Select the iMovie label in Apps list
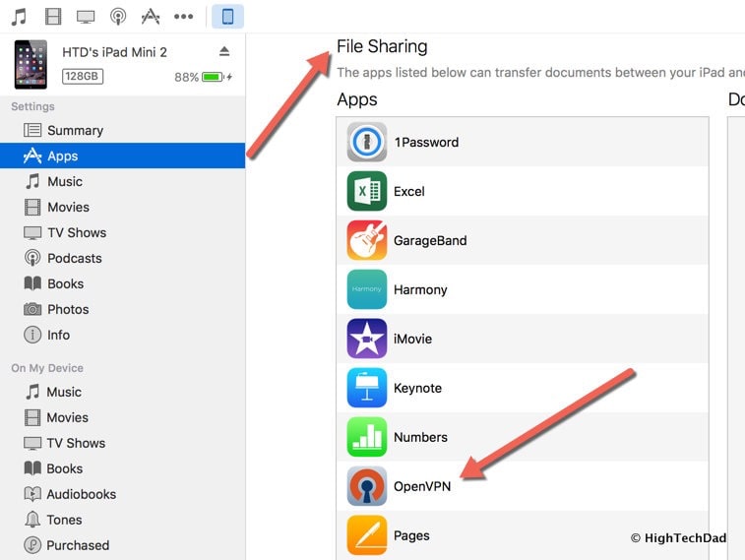The image size is (745, 560). pos(412,339)
